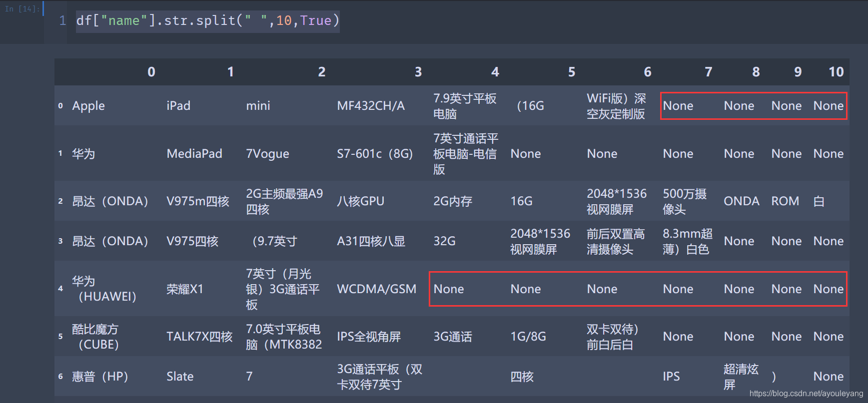This screenshot has height=403, width=868.
Task: Click row index label 2
Action: [60, 201]
